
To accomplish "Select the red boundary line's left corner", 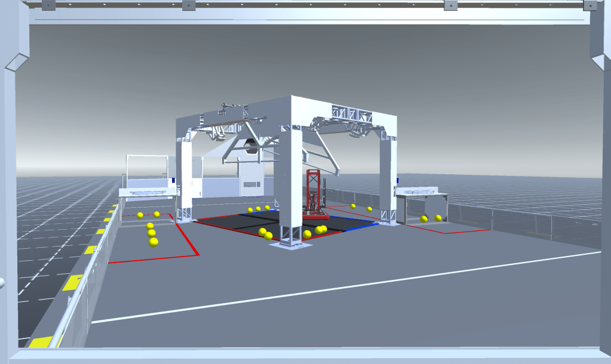I will (x=109, y=262).
